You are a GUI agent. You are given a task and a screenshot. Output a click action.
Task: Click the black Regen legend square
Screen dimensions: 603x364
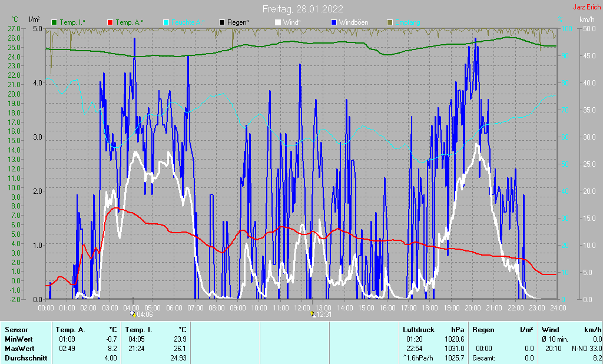pyautogui.click(x=222, y=22)
